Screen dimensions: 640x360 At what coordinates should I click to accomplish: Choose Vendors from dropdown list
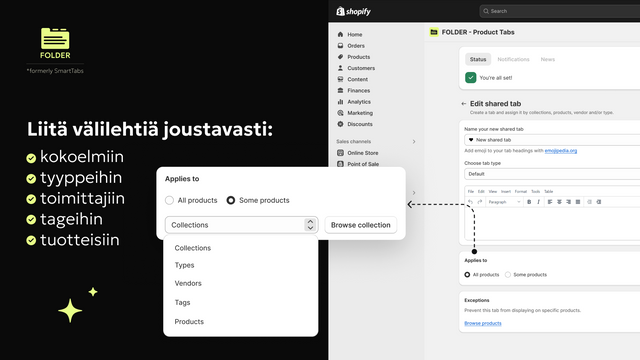[188, 283]
